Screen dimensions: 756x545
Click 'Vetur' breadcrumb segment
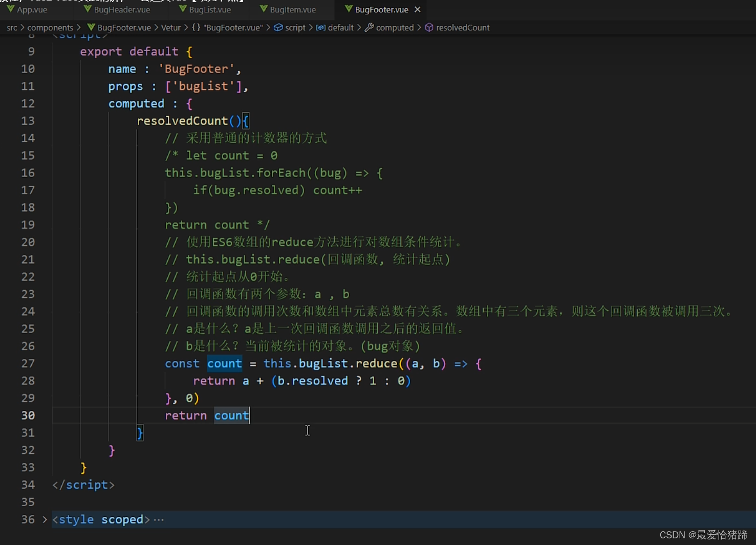(x=171, y=28)
